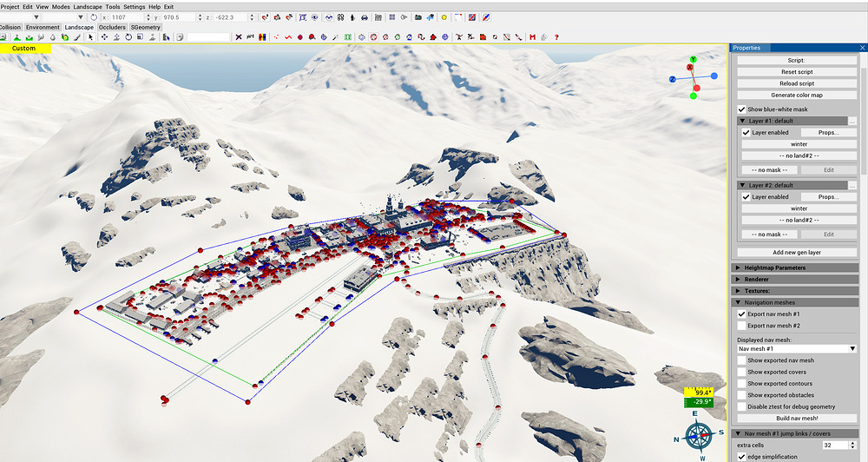Image resolution: width=868 pixels, height=462 pixels.
Task: Collapse the Navigation meshes section
Action: coord(795,302)
